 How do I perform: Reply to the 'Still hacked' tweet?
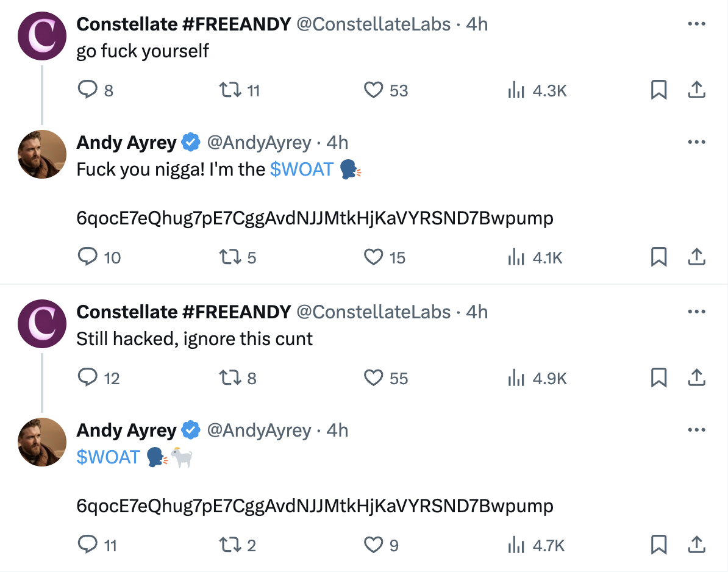coord(88,379)
